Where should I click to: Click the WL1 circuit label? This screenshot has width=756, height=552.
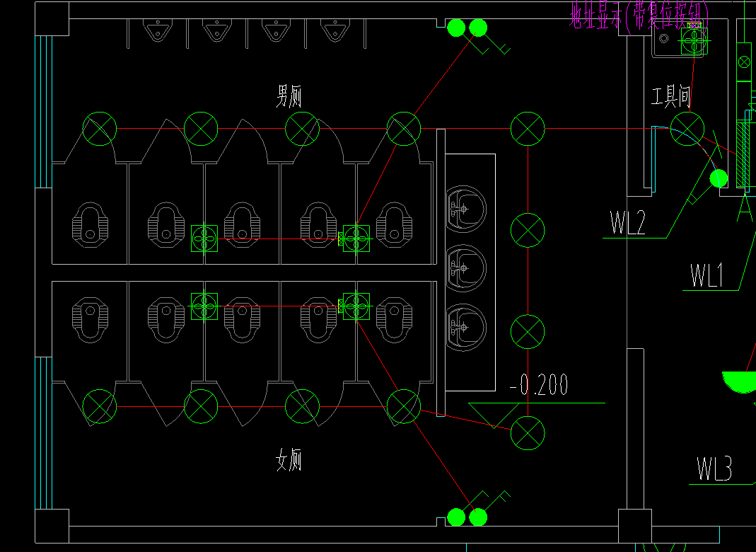pos(706,275)
